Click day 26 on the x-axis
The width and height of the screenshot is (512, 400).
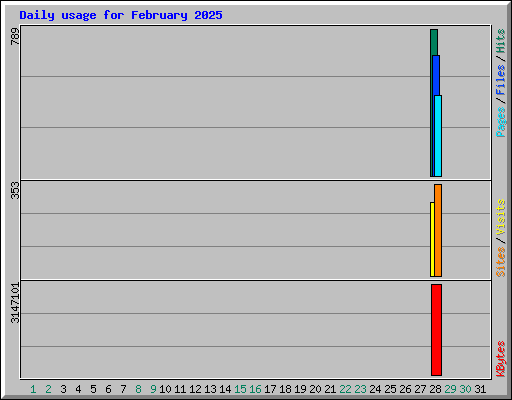pos(405,389)
